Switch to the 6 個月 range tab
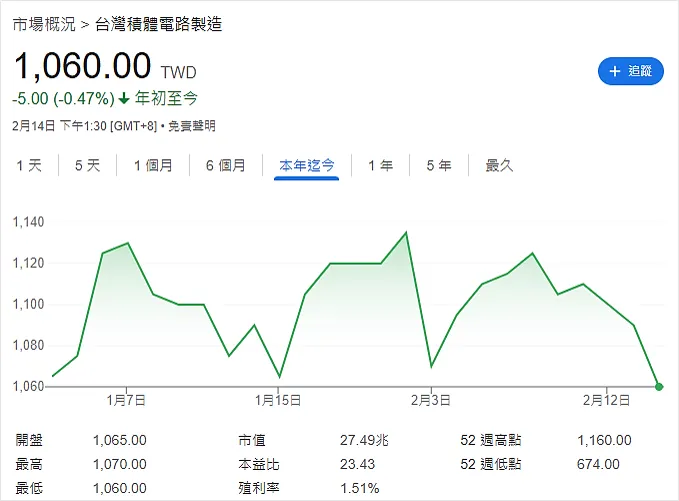This screenshot has width=679, height=501. point(226,165)
